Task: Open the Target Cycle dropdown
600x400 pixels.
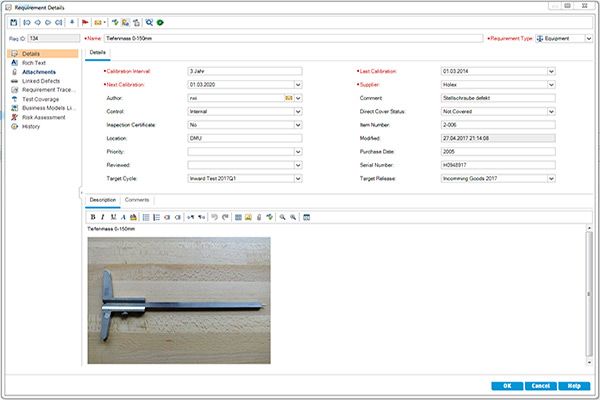Action: 298,179
